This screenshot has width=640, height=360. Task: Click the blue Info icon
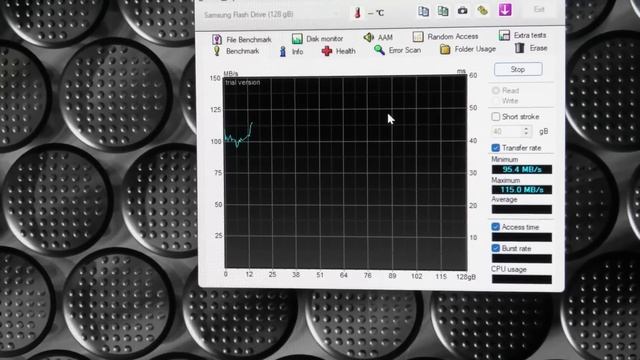pos(283,51)
